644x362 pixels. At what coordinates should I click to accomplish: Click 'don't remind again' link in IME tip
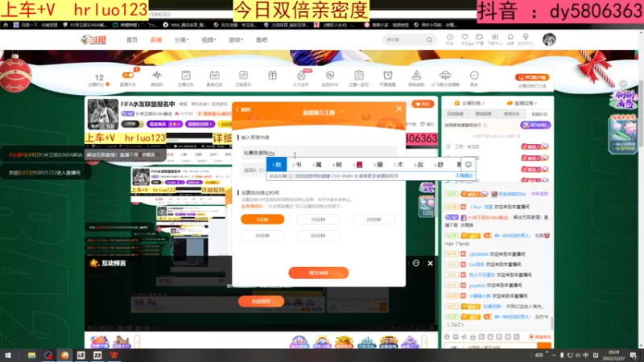pyautogui.click(x=464, y=175)
